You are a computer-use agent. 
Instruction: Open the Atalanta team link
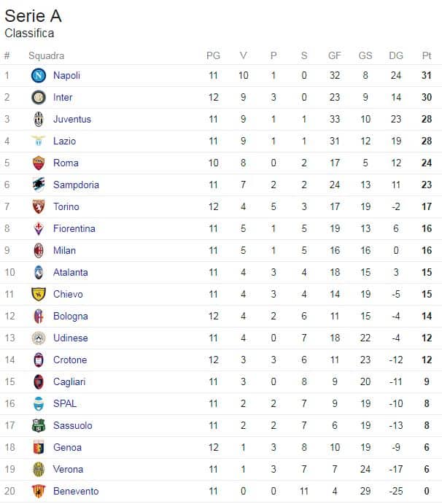[x=70, y=272]
